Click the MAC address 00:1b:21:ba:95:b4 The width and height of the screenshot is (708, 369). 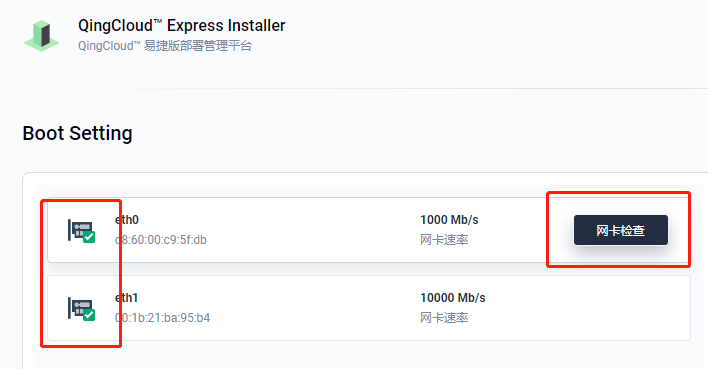point(163,318)
